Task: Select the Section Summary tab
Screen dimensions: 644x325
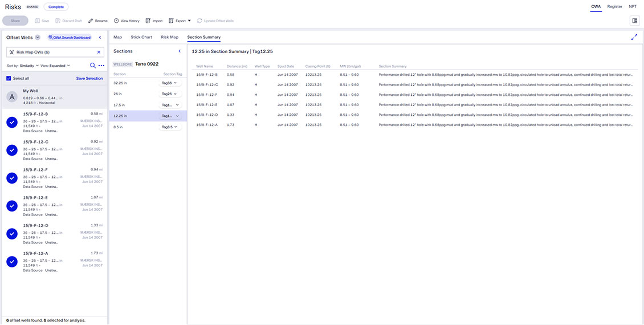Action: pyautogui.click(x=203, y=37)
